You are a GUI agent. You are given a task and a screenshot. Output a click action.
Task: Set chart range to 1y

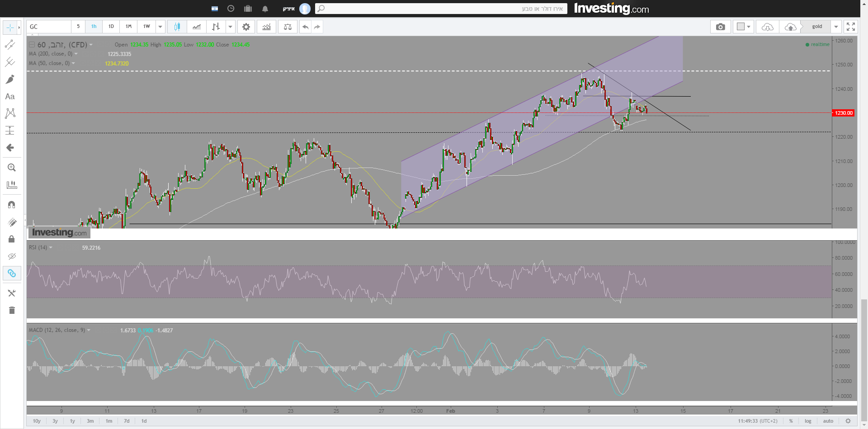point(72,421)
